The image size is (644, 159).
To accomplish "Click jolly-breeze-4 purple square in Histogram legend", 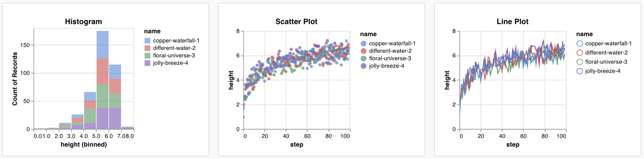I will tap(147, 63).
